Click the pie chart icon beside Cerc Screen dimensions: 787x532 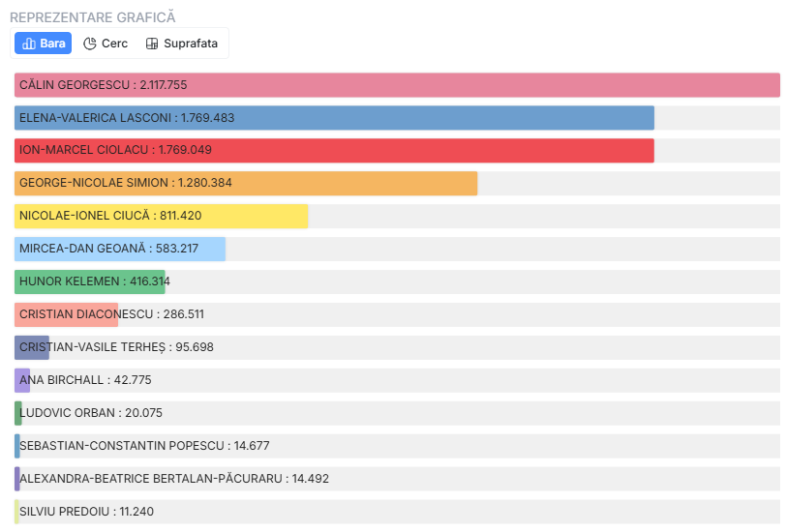(x=90, y=44)
